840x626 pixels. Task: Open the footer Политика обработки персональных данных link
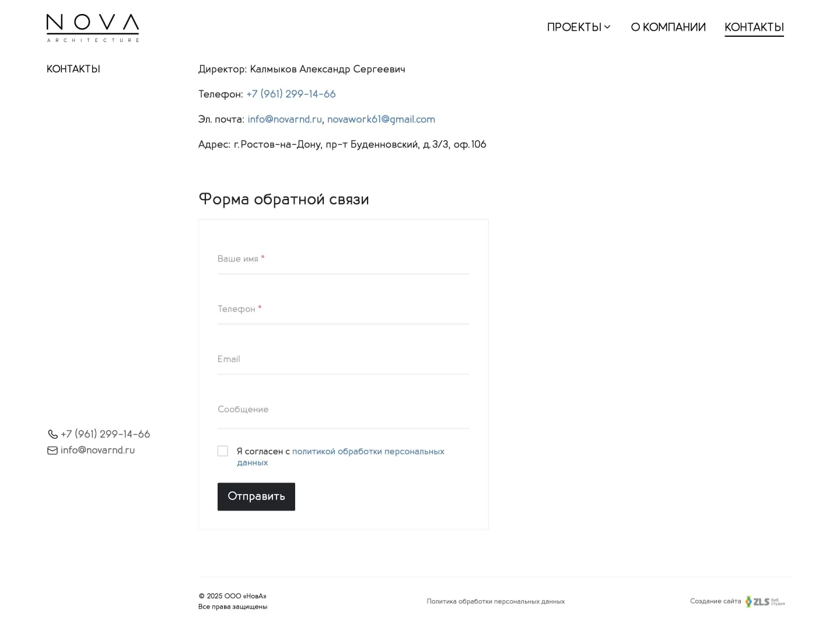pos(495,601)
